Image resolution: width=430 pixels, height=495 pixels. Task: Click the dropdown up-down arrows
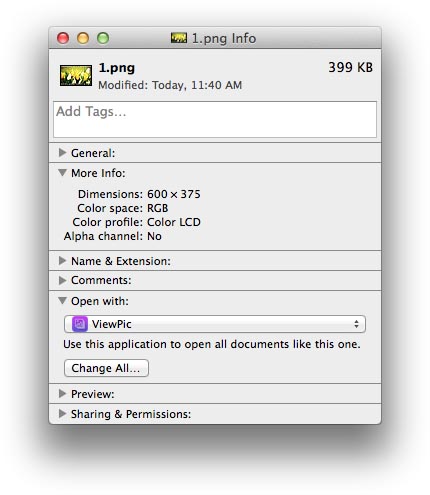[x=356, y=324]
